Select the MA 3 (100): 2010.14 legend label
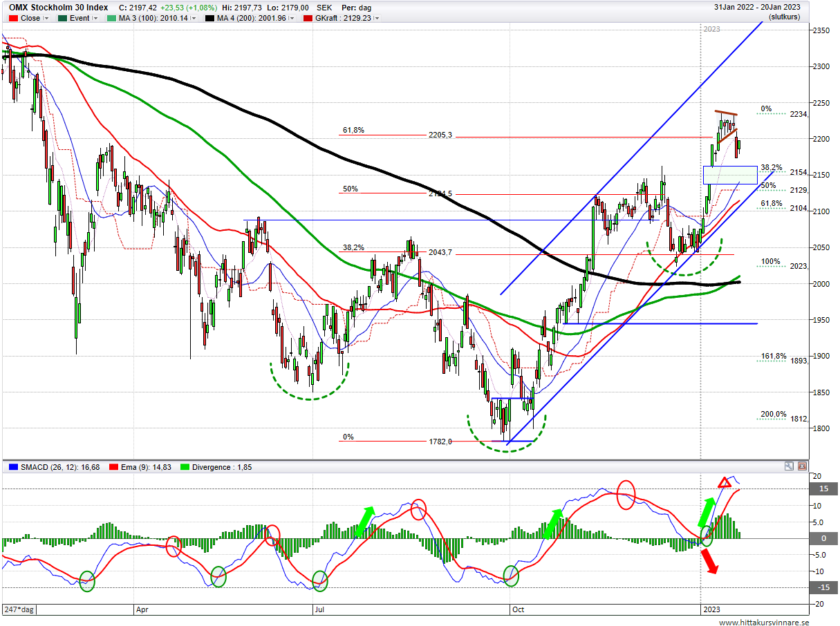Image resolution: width=840 pixels, height=626 pixels. (x=153, y=19)
